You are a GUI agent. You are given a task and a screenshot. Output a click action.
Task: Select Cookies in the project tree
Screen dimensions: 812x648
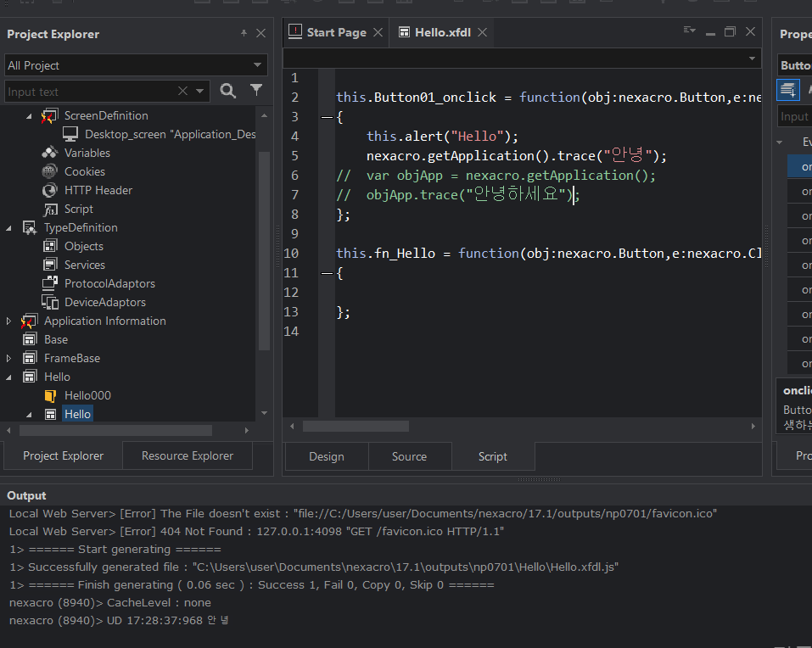click(x=84, y=171)
